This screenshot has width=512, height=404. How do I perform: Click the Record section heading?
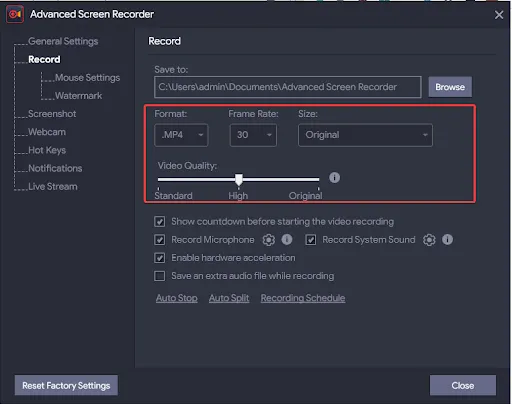164,41
